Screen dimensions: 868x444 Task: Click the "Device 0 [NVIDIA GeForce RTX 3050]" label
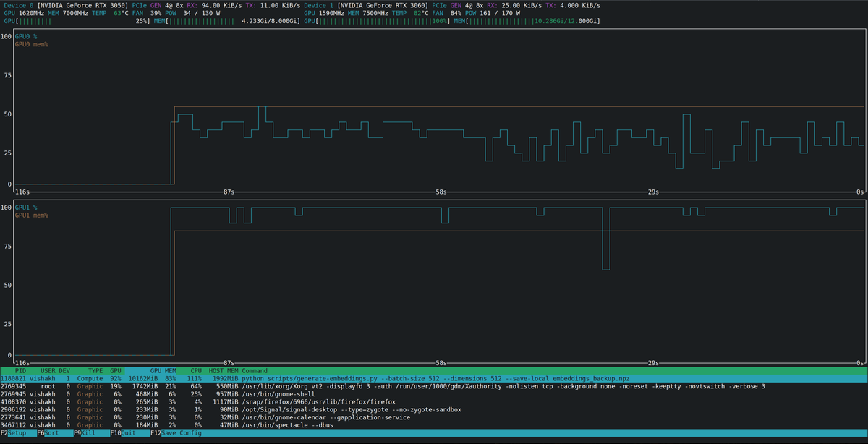64,5
